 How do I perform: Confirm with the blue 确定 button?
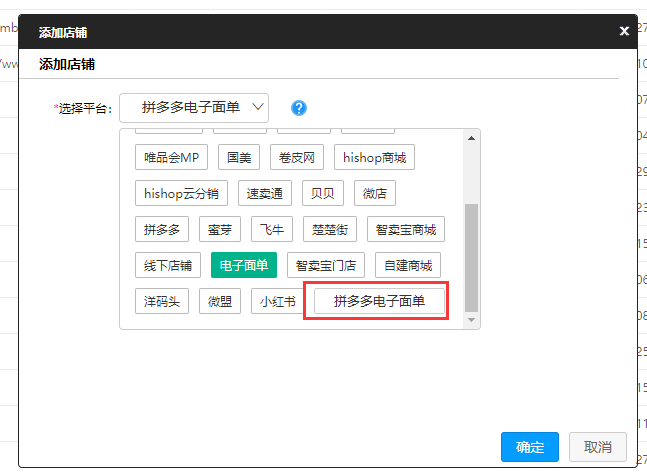pos(530,447)
